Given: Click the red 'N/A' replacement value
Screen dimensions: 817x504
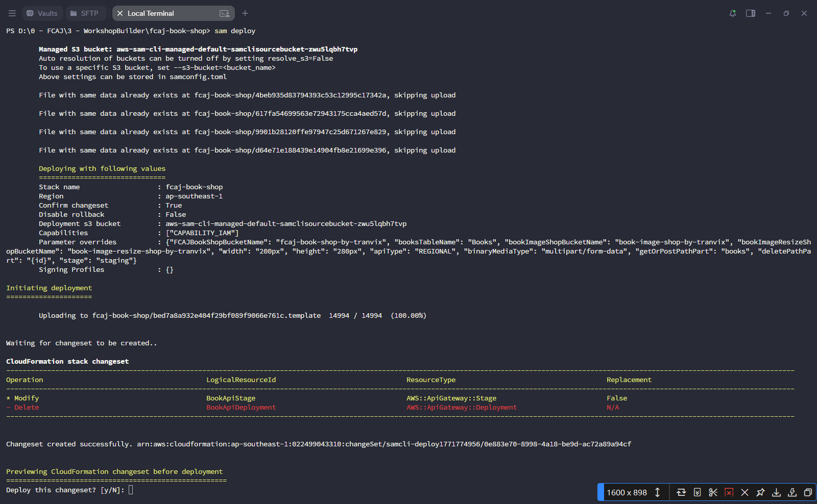Looking at the screenshot, I should [x=613, y=407].
